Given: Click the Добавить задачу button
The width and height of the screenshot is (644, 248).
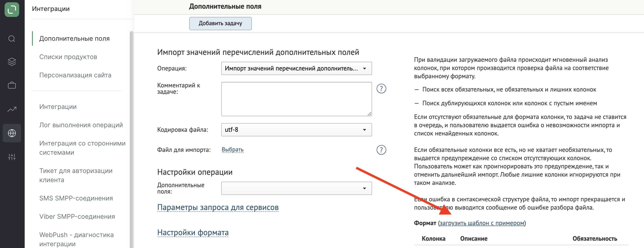Looking at the screenshot, I should (220, 24).
